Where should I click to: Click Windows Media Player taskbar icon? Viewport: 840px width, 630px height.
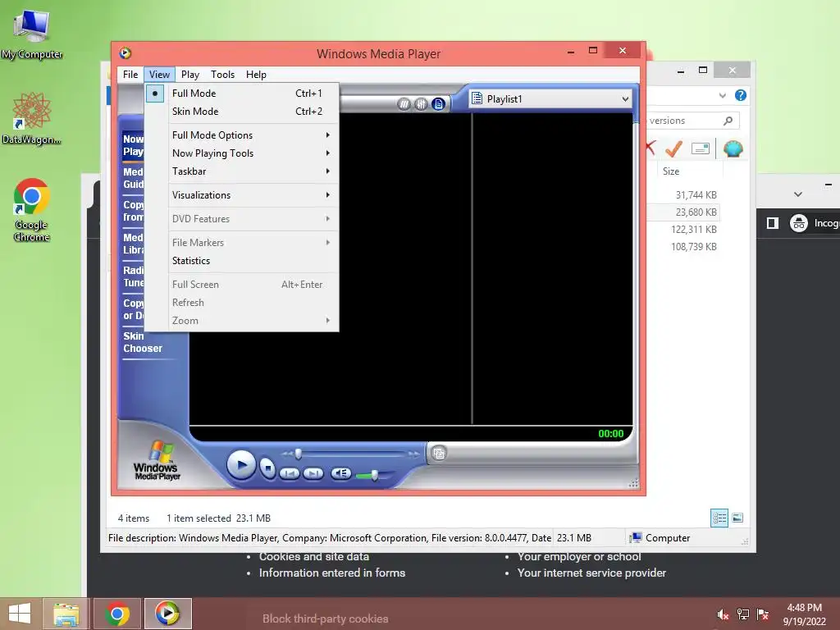point(167,614)
